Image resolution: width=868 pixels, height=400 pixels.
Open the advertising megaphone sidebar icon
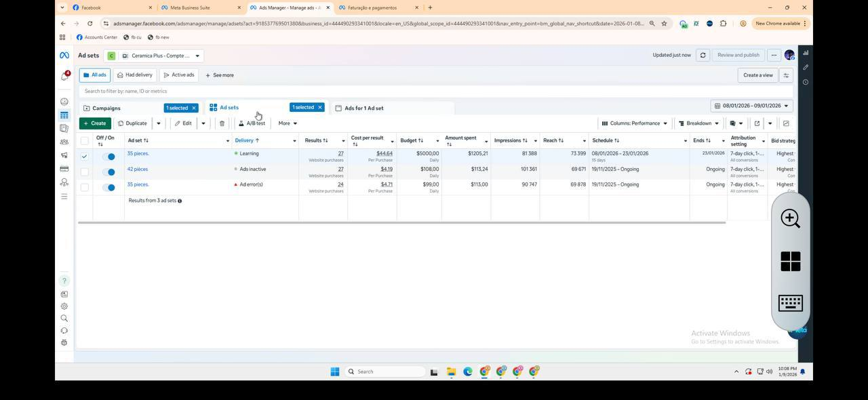(x=64, y=155)
